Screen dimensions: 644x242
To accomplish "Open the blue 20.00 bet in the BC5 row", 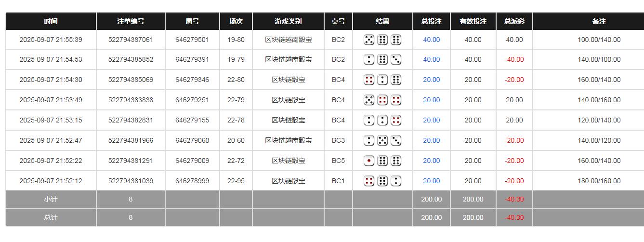I will tap(431, 161).
